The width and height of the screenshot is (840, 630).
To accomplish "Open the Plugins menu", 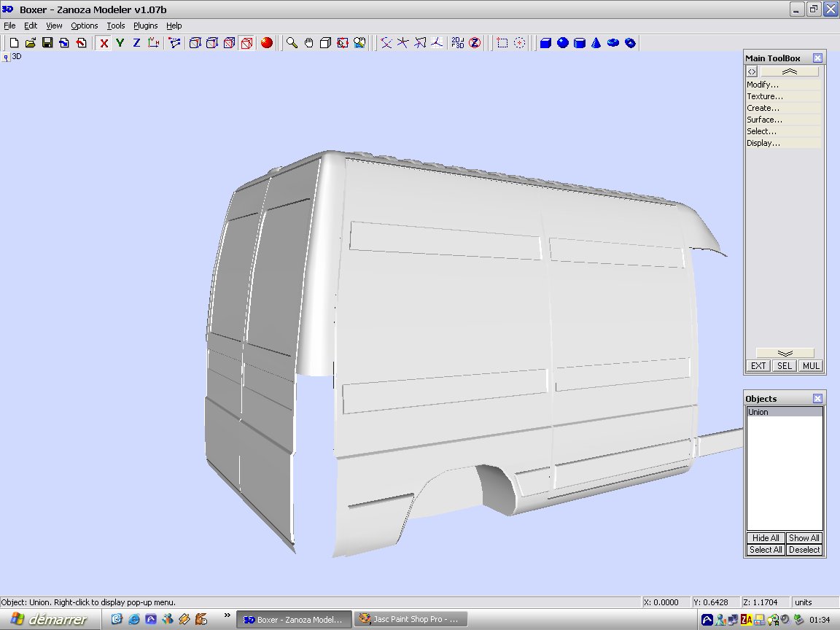I will 145,26.
